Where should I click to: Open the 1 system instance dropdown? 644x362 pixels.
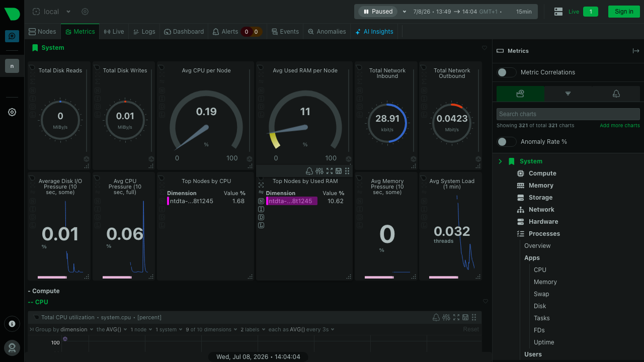point(169,329)
